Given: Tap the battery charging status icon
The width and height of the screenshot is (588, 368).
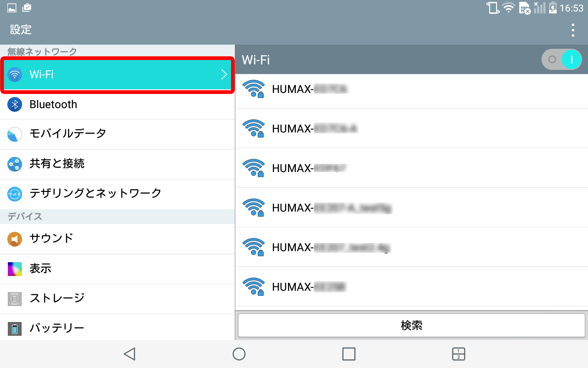Looking at the screenshot, I should 553,7.
